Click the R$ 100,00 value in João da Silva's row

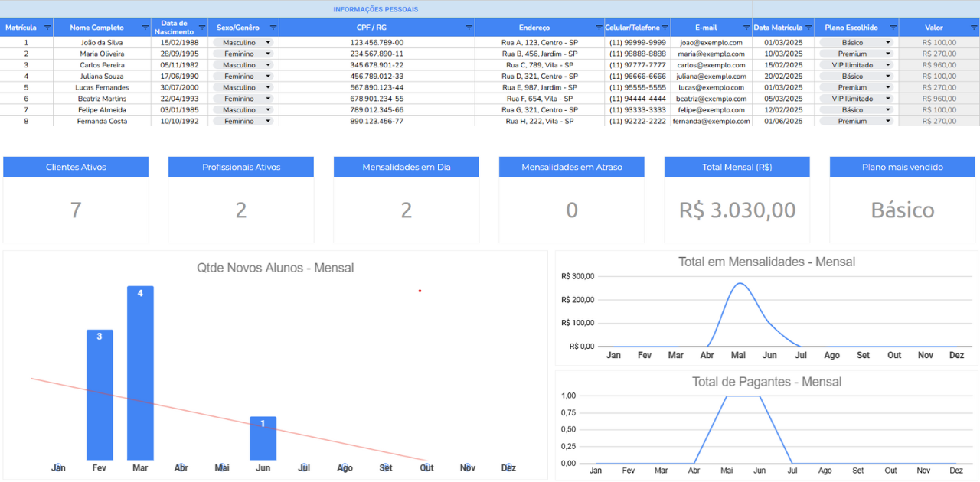click(939, 43)
